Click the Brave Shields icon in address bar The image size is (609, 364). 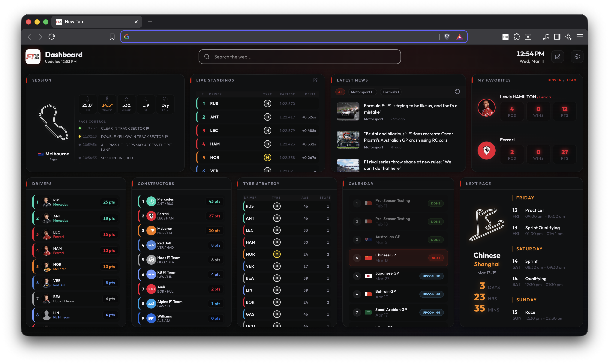447,37
